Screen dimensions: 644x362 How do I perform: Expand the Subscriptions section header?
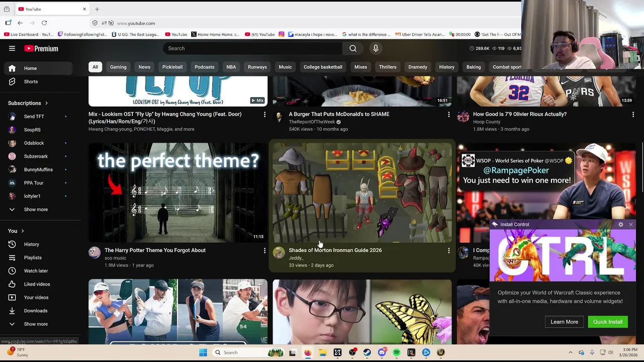28,103
